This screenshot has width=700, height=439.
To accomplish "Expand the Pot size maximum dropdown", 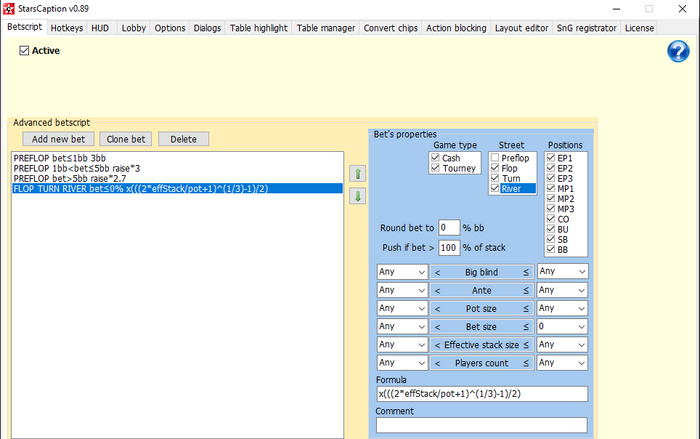I will pyautogui.click(x=561, y=308).
